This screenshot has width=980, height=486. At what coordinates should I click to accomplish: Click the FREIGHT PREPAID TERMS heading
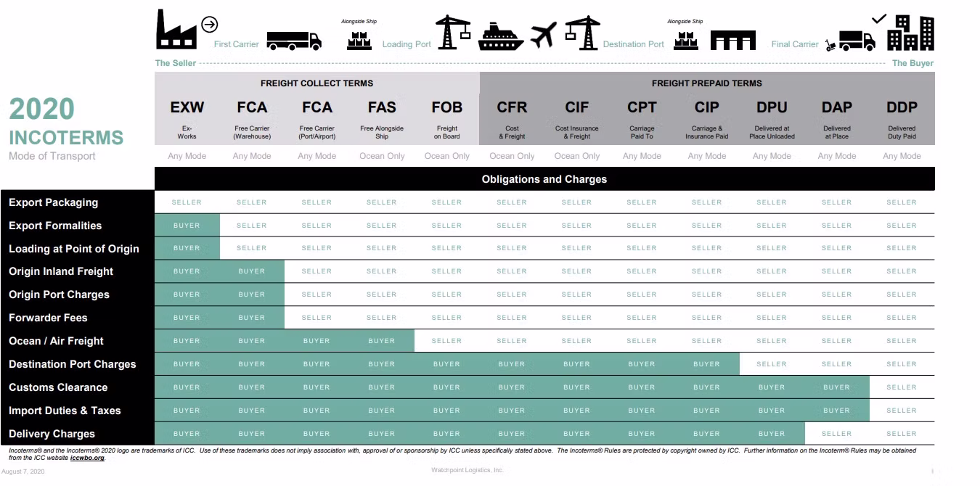point(706,83)
